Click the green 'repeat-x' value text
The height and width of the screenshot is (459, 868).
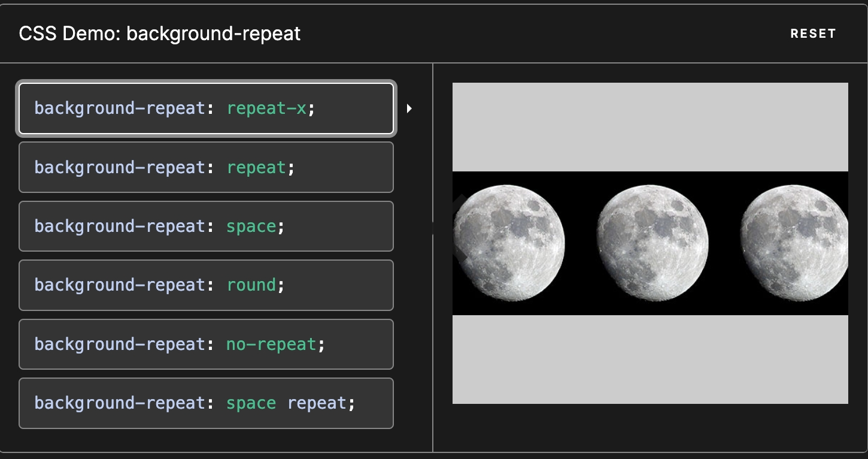pos(266,108)
